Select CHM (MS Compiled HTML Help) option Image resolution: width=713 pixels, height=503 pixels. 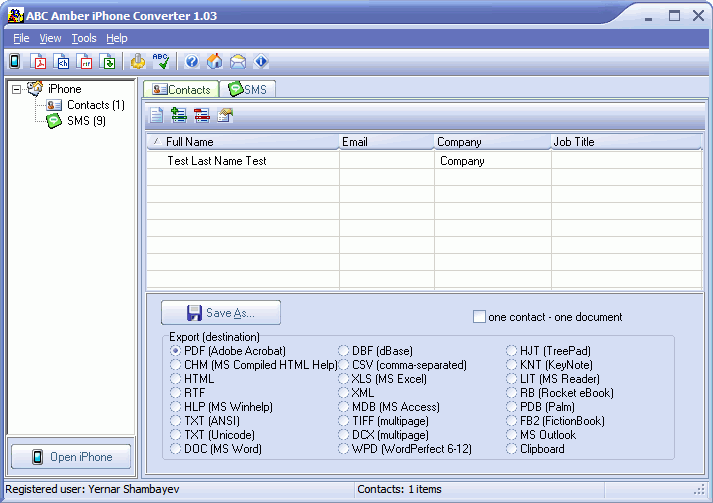176,365
